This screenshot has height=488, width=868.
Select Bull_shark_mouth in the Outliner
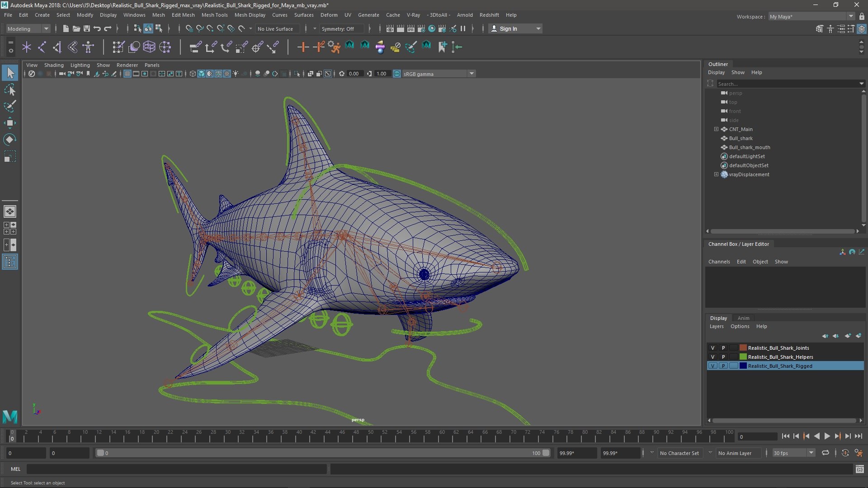pyautogui.click(x=749, y=147)
